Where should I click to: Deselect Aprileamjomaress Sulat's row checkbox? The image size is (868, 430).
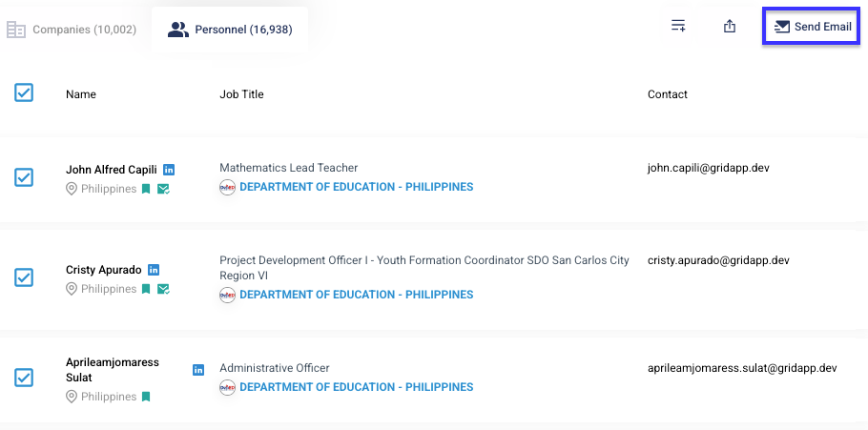[24, 378]
